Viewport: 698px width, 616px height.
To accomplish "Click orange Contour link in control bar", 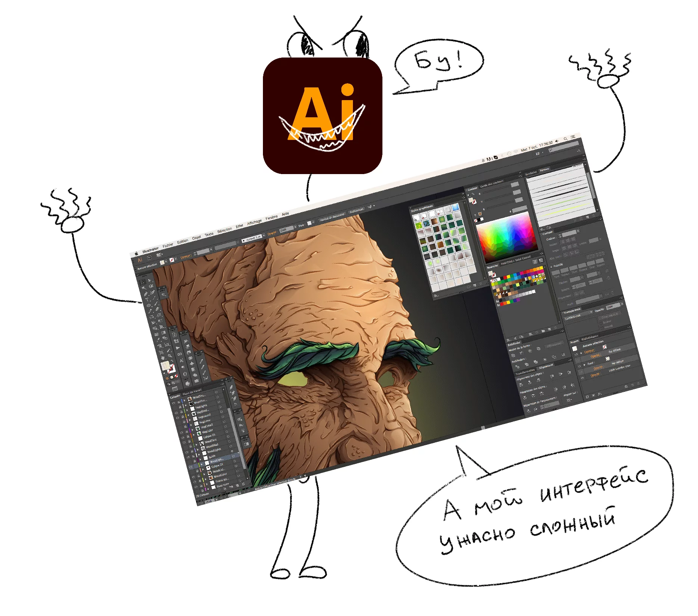I will pyautogui.click(x=186, y=257).
